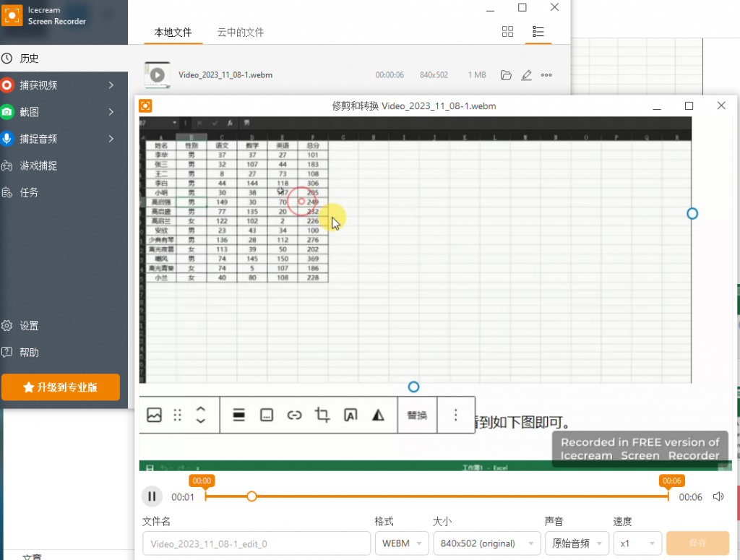Switch to grid view layout

click(x=507, y=32)
